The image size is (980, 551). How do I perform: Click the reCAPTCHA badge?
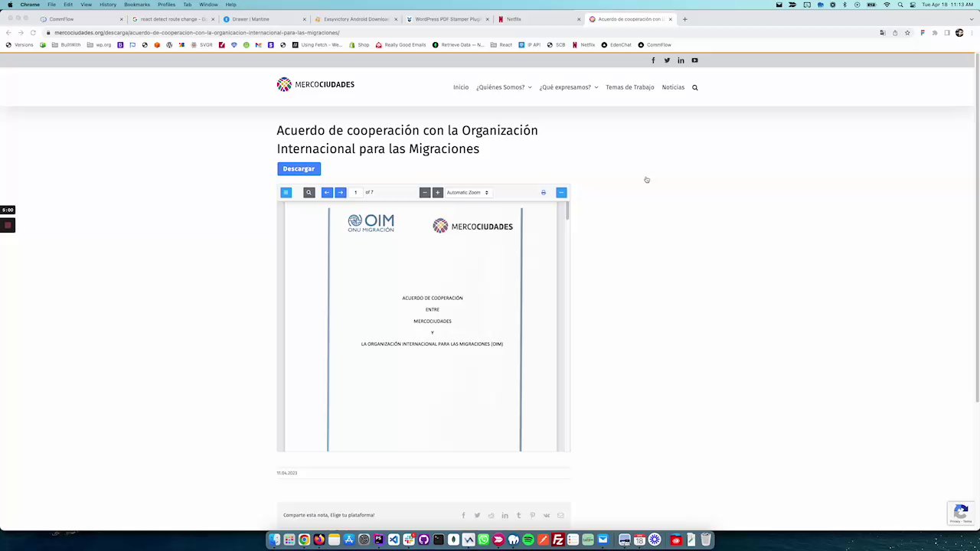pyautogui.click(x=962, y=513)
